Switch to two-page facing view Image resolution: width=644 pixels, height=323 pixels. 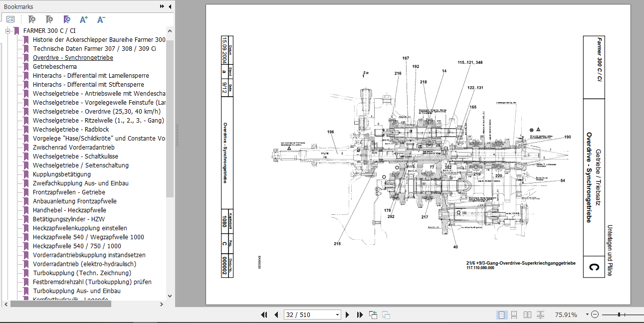pyautogui.click(x=528, y=315)
